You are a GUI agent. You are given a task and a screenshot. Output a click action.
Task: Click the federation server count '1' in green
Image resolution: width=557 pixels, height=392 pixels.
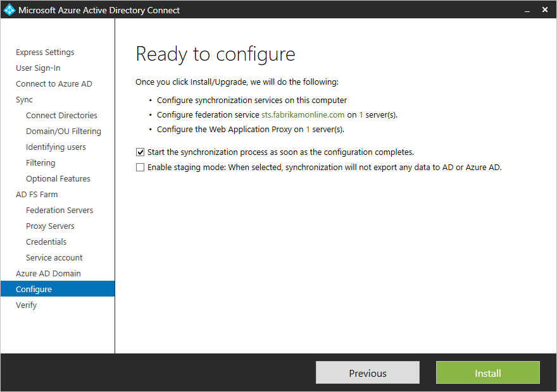(361, 115)
